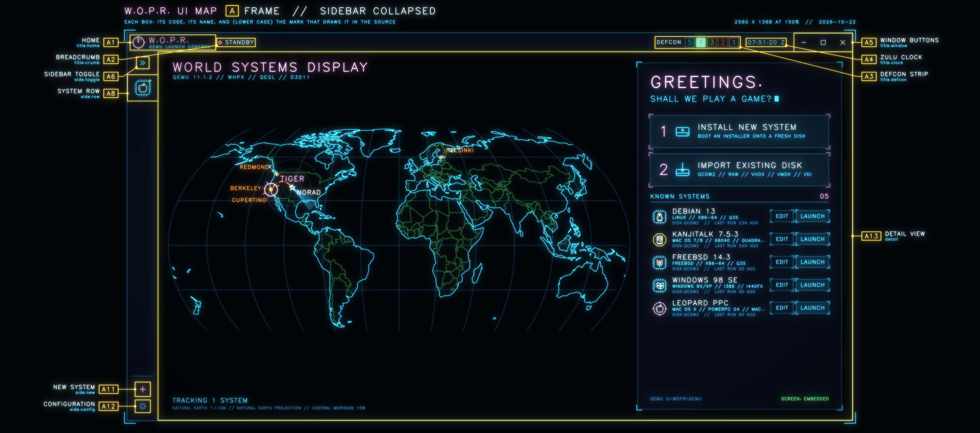The width and height of the screenshot is (980, 433).
Task: Select the Helsinki location marker on the map
Action: [x=441, y=157]
